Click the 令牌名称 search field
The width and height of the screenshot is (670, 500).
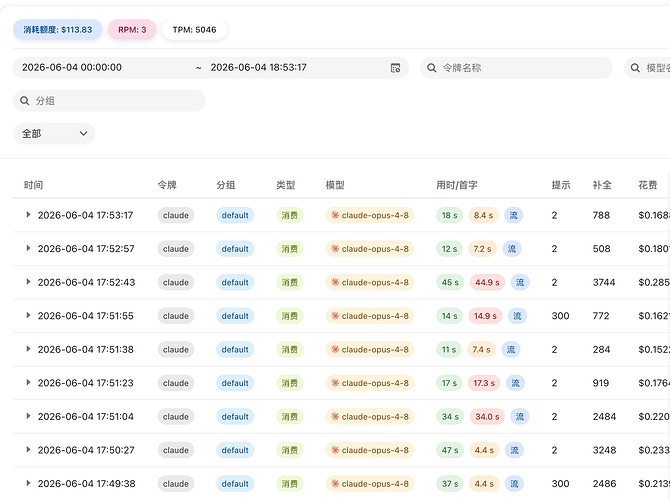click(x=516, y=68)
